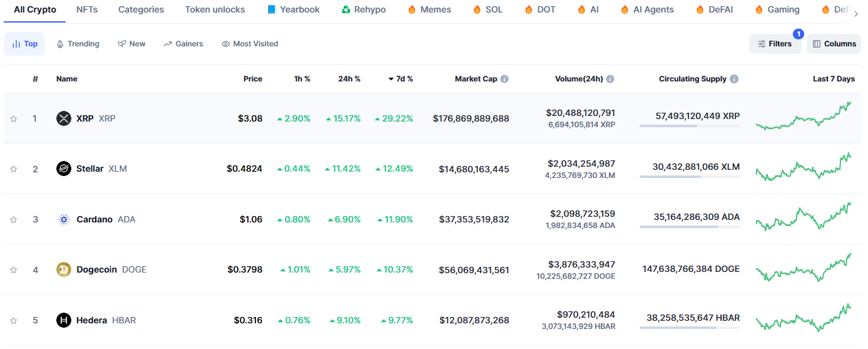Click the XRP coin logo
Viewport: 868px width, 349px height.
(x=64, y=118)
